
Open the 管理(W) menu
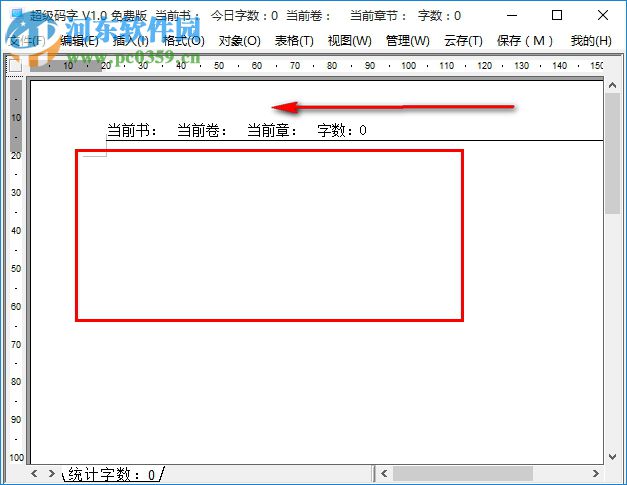point(407,41)
